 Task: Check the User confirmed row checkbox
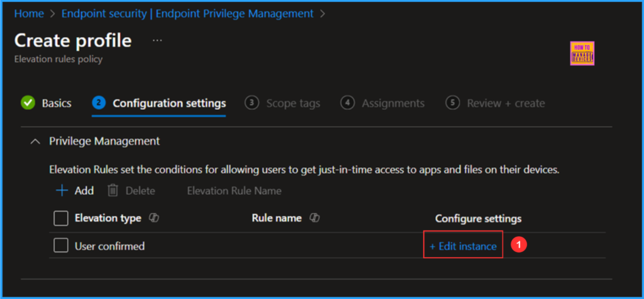pyautogui.click(x=61, y=246)
